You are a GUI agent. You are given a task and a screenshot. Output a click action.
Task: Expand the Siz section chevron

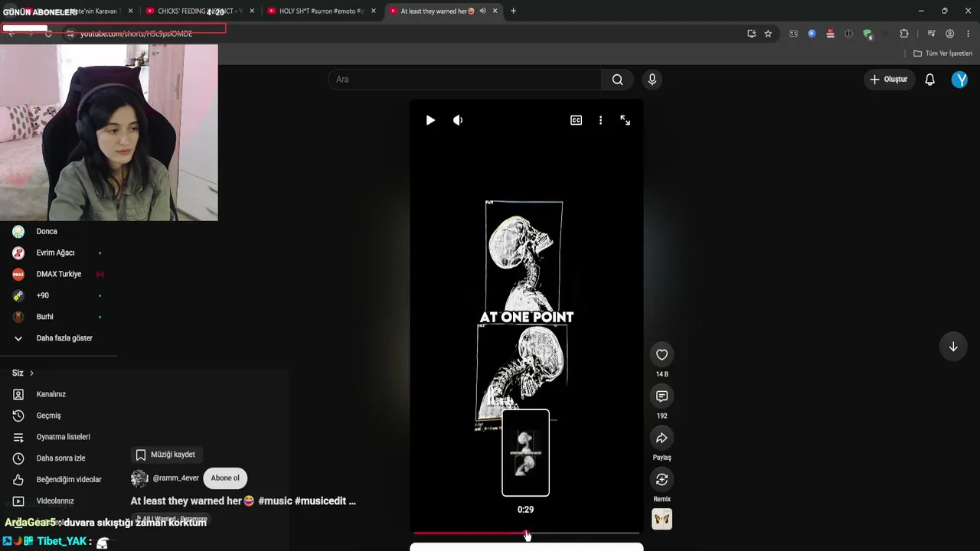[31, 373]
